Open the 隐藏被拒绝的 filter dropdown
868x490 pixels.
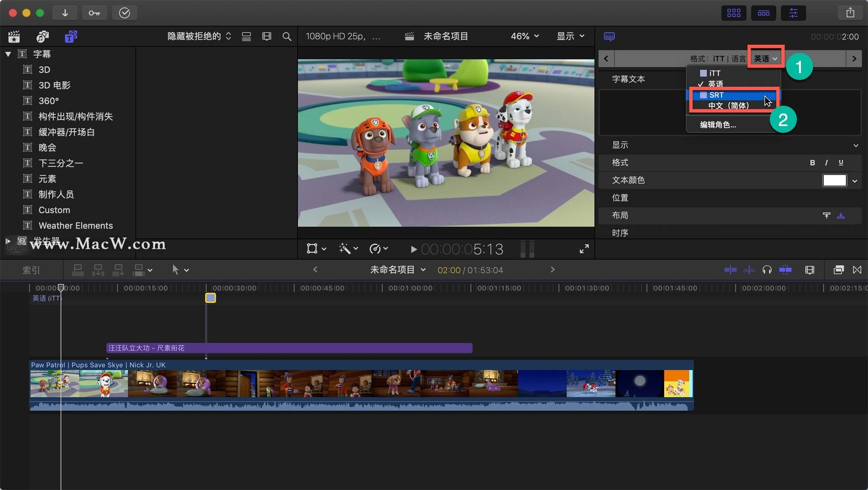coord(199,36)
